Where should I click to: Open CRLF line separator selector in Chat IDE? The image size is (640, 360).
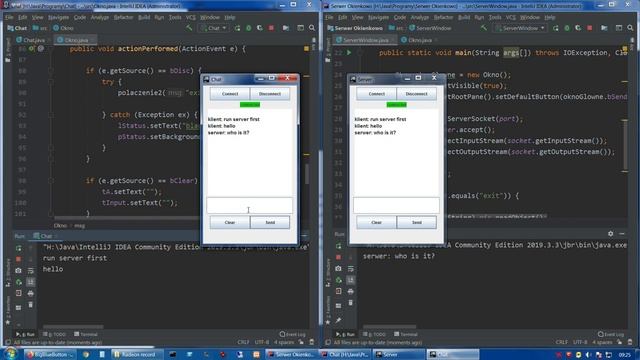click(243, 342)
